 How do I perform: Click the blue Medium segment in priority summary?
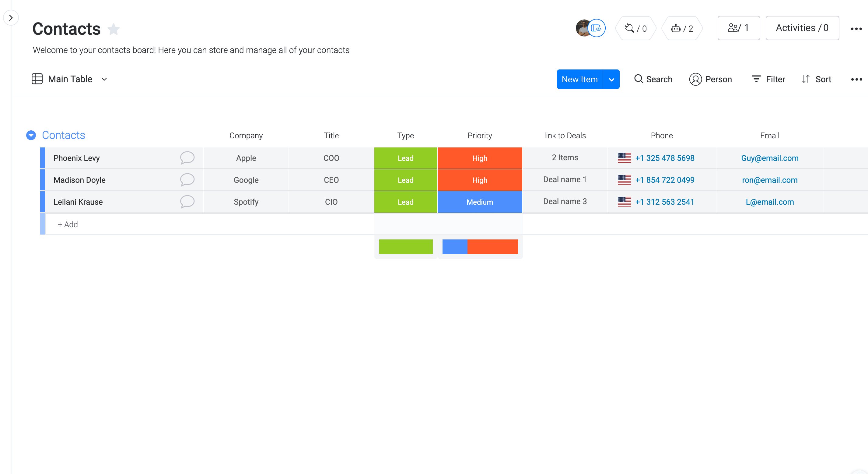point(455,247)
